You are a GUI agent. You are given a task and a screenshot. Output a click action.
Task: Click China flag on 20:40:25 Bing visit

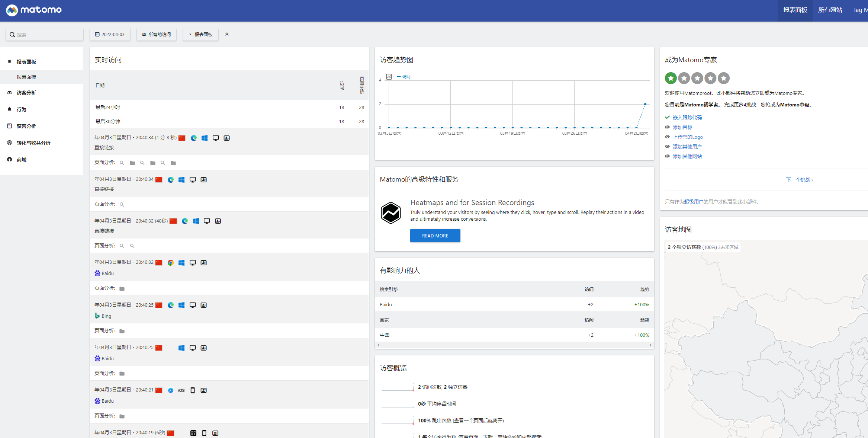159,305
